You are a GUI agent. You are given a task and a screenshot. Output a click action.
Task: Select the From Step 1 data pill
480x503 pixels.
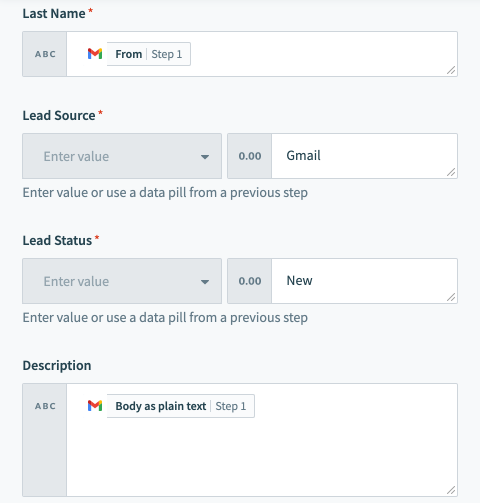(x=149, y=54)
